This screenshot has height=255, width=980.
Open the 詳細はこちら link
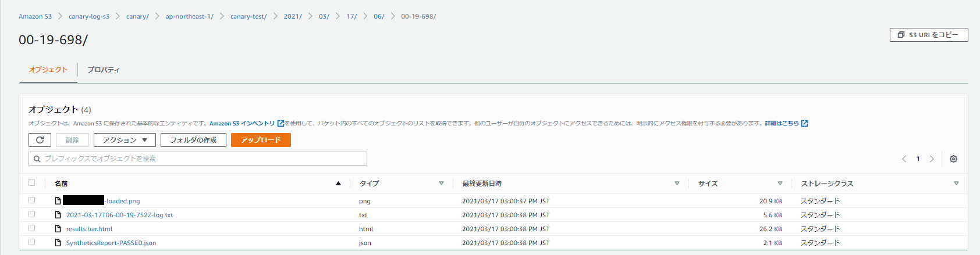(782, 123)
